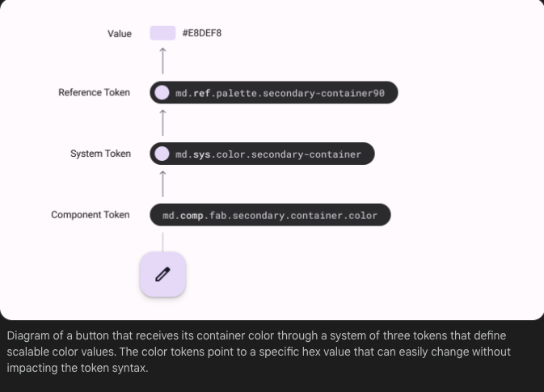Select the md.sys.color.secondary-container token pill
This screenshot has width=544, height=392.
coord(262,154)
